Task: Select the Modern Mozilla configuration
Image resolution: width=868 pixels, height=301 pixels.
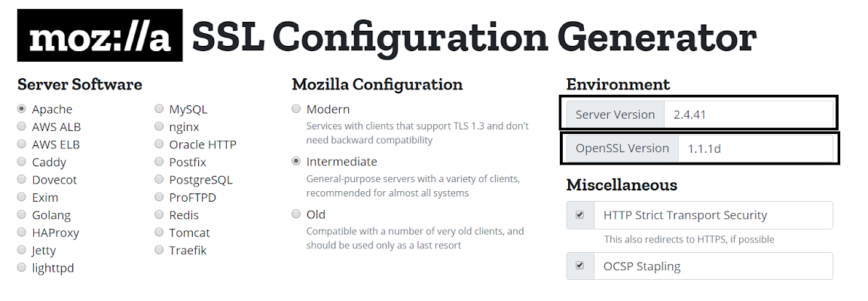Action: [x=296, y=109]
